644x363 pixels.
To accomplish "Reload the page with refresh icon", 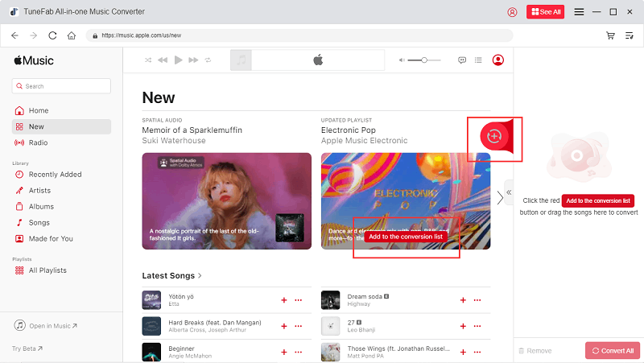I will pos(53,35).
